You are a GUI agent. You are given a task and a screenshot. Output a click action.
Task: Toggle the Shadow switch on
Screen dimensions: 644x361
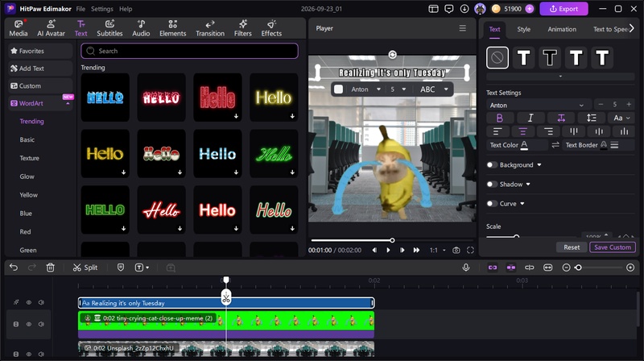point(492,185)
